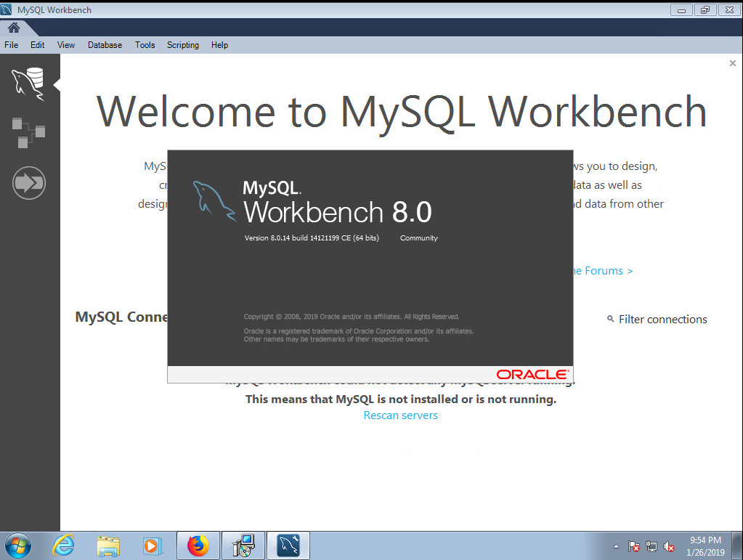The width and height of the screenshot is (743, 560).
Task: Open the Database menu
Action: coord(105,45)
